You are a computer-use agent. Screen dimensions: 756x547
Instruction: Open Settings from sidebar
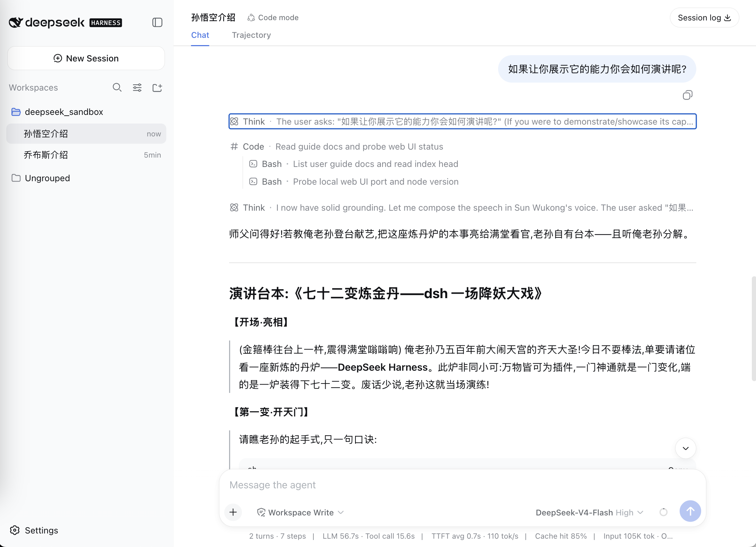[x=34, y=530]
